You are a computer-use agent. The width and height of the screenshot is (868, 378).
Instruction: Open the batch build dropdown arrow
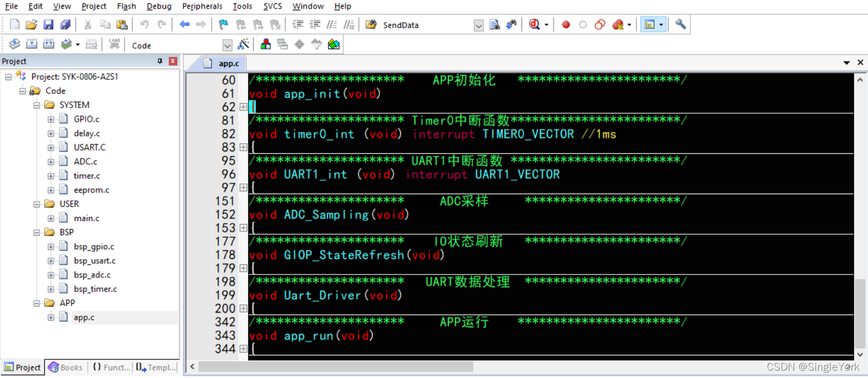pyautogui.click(x=78, y=45)
